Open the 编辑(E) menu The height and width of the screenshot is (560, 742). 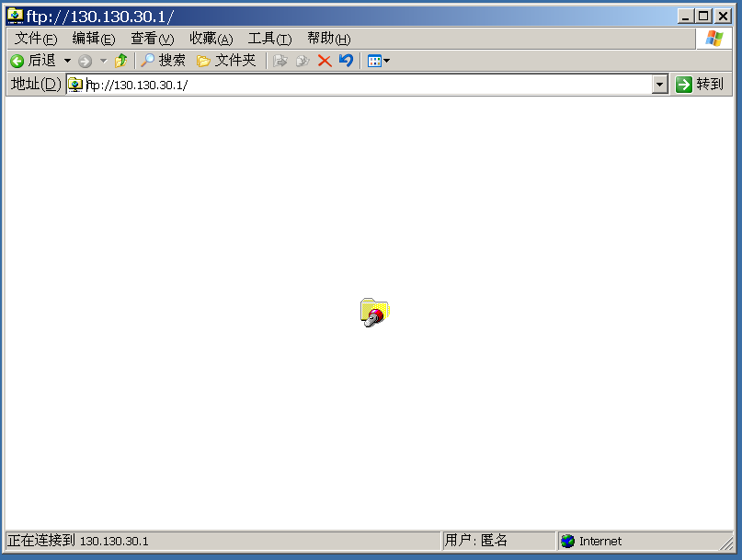click(94, 39)
